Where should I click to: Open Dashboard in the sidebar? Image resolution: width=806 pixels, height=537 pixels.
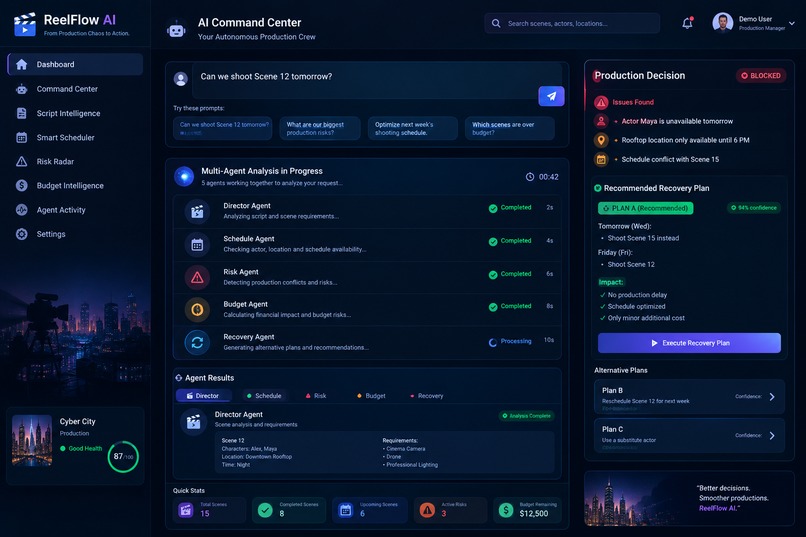pos(75,64)
